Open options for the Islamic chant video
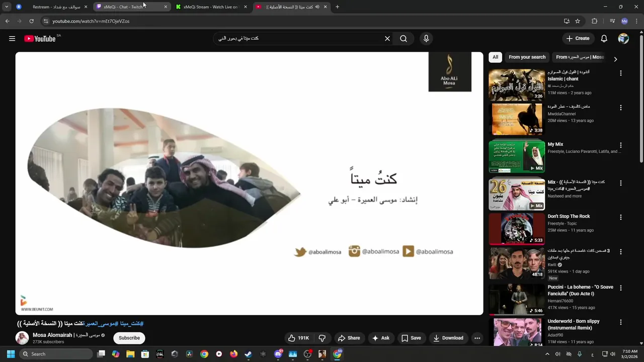 coord(620,73)
